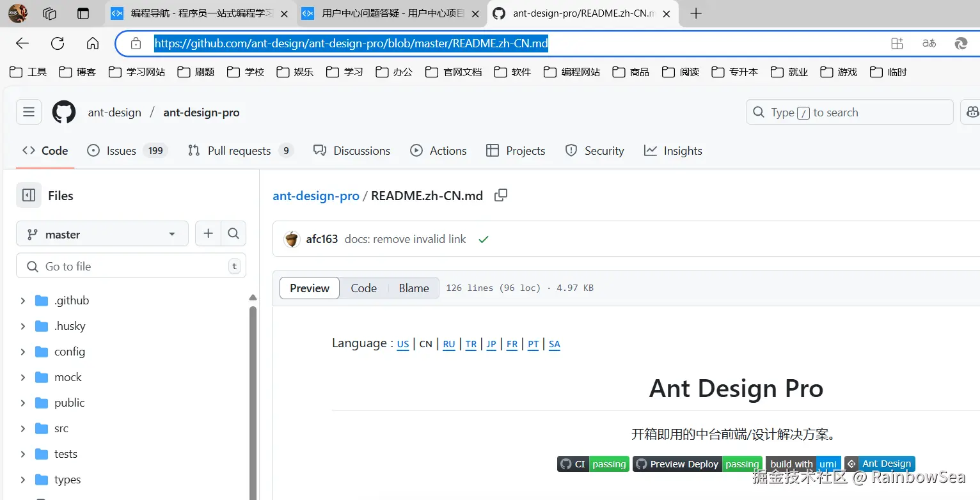Viewport: 980px width, 500px height.
Task: Open the ant-design owner link
Action: click(115, 113)
